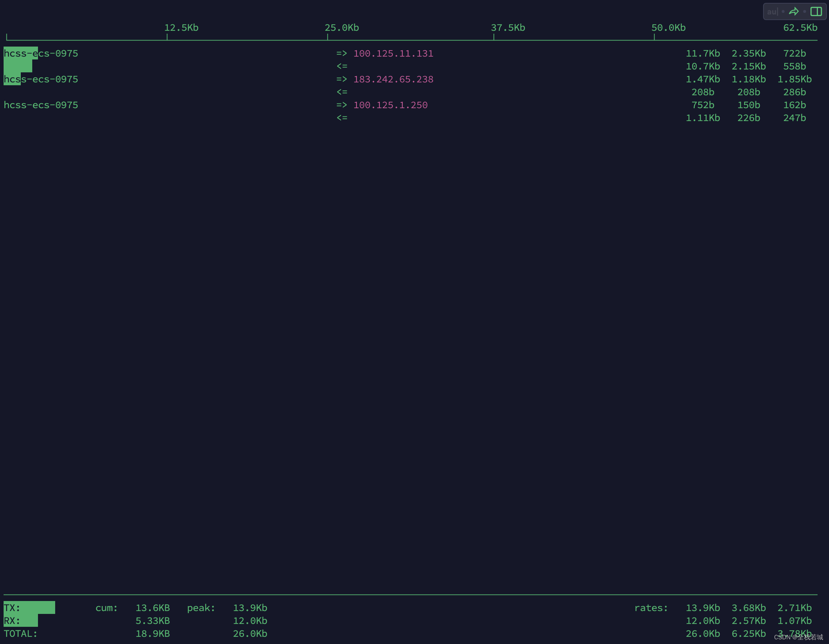Click the 162b rate value
829x644 pixels.
click(795, 105)
